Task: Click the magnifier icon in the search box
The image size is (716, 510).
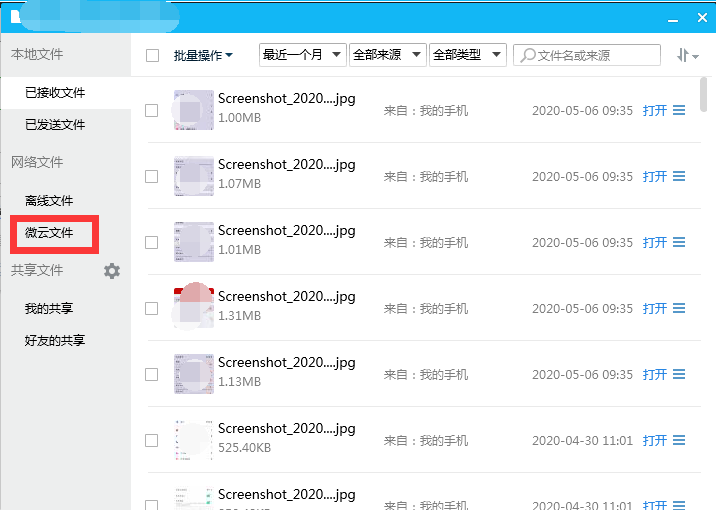Action: click(x=528, y=55)
